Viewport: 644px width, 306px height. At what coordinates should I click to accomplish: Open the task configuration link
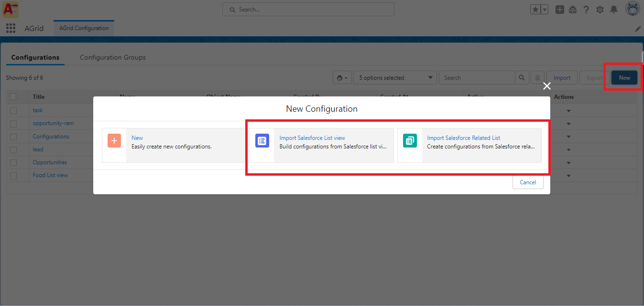click(x=38, y=110)
